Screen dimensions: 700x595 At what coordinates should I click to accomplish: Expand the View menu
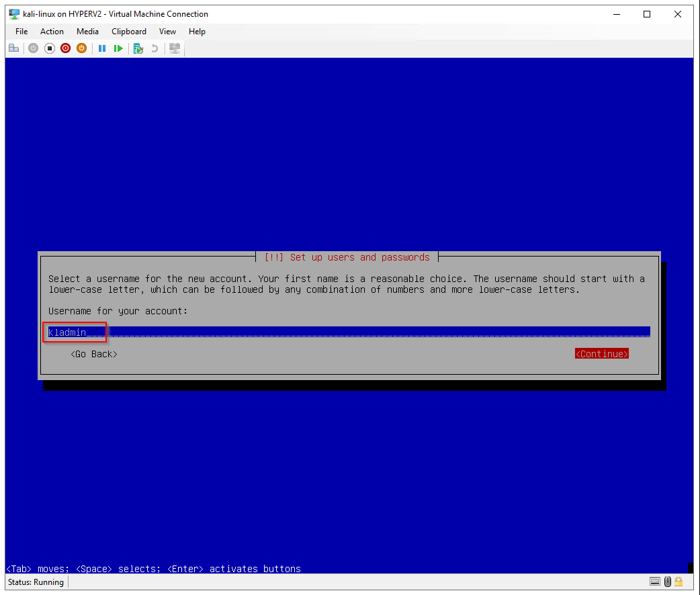167,32
